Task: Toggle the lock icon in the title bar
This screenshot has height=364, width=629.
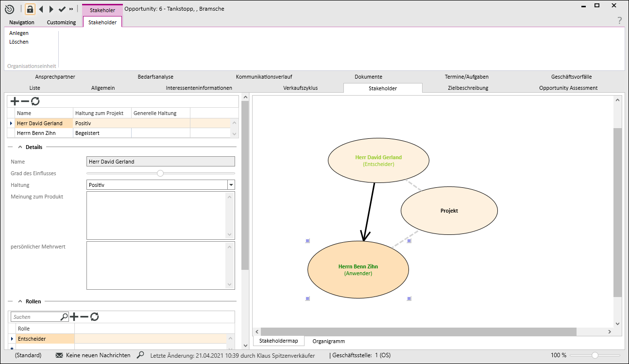Action: [x=30, y=9]
